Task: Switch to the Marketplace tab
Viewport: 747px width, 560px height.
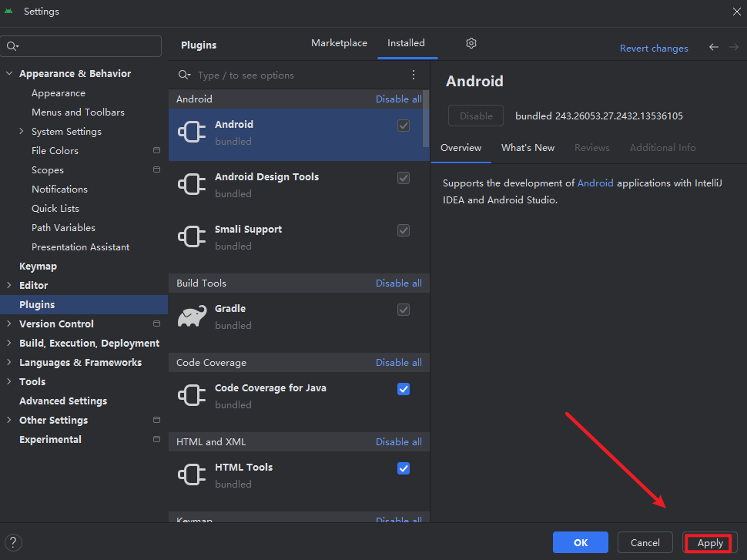Action: (339, 43)
